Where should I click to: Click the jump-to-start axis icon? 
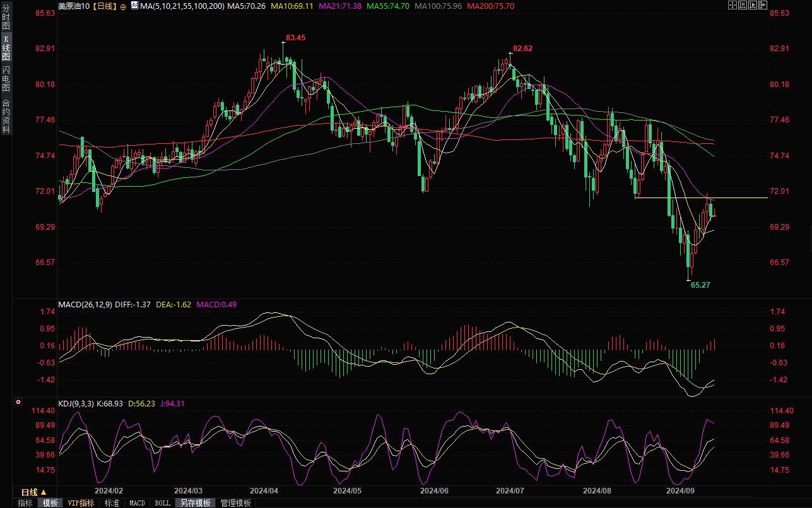743,5
